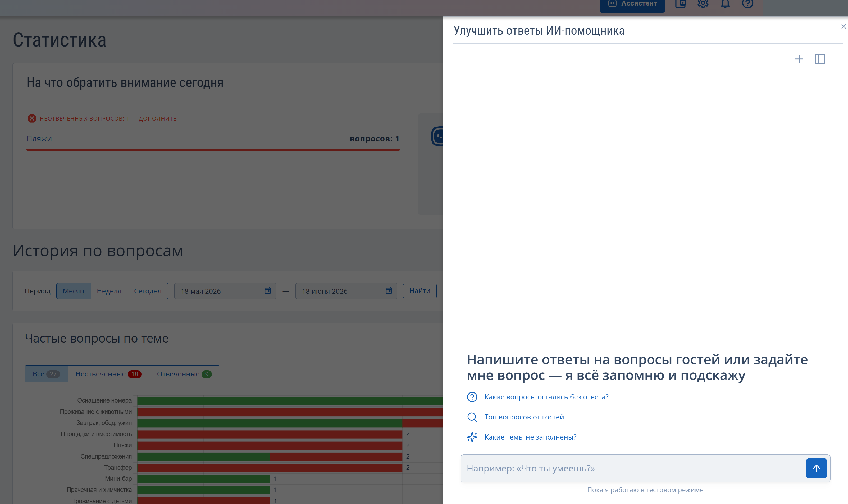Screen dimensions: 848x504
Task: Click the start date field 18 мая 2026
Action: [x=225, y=291]
